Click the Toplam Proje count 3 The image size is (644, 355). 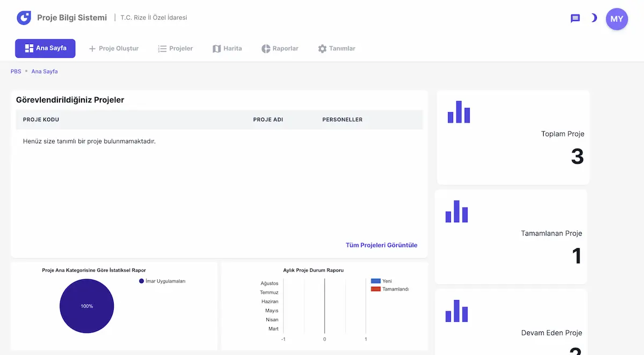pyautogui.click(x=577, y=156)
